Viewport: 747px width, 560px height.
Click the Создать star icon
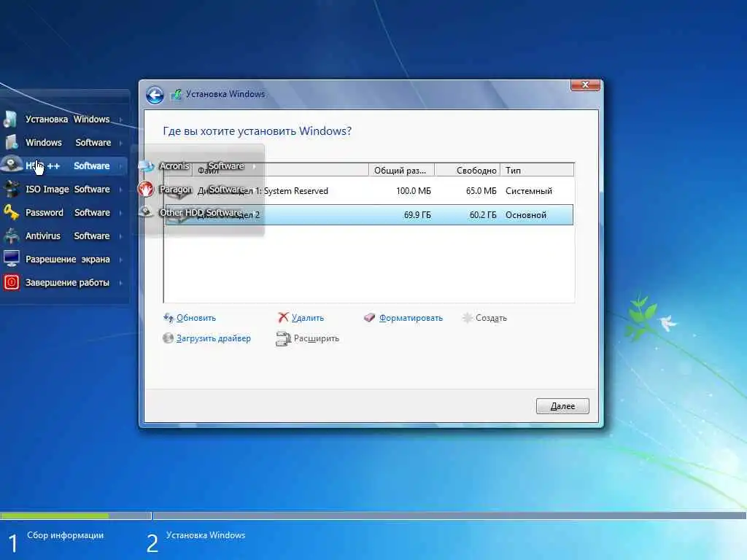click(x=468, y=318)
